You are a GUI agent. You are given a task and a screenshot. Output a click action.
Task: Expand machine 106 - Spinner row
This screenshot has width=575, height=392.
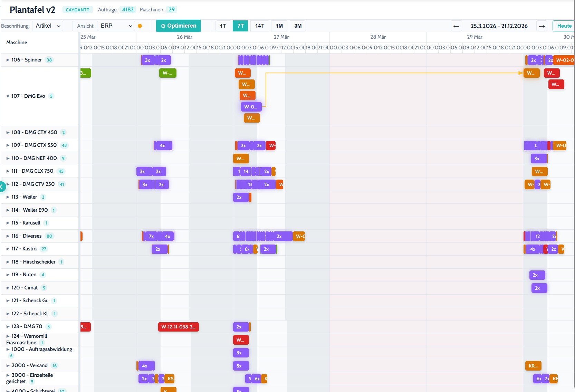8,60
